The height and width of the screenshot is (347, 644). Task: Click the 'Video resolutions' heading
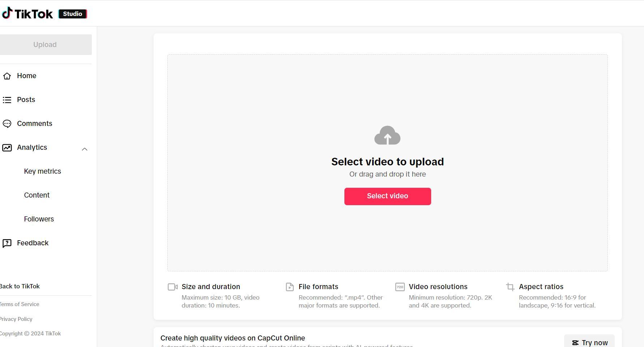(438, 287)
